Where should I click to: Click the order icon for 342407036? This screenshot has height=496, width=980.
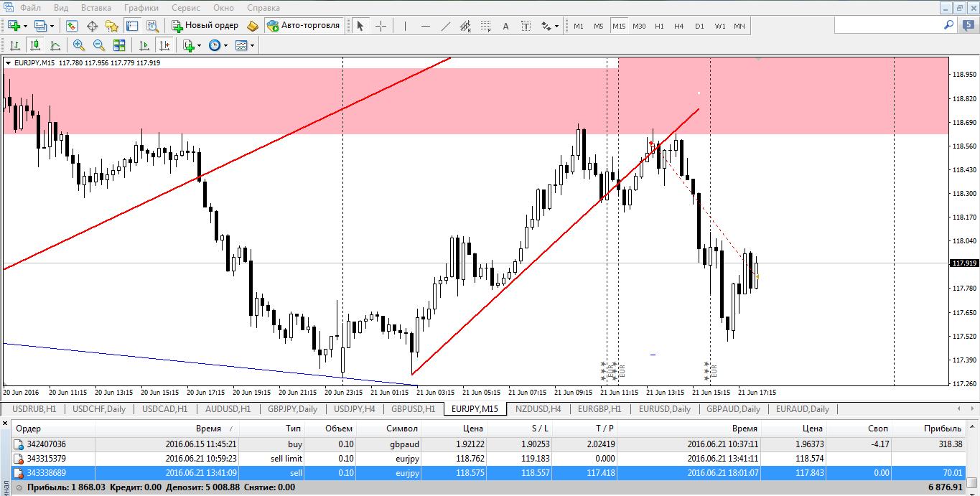18,445
